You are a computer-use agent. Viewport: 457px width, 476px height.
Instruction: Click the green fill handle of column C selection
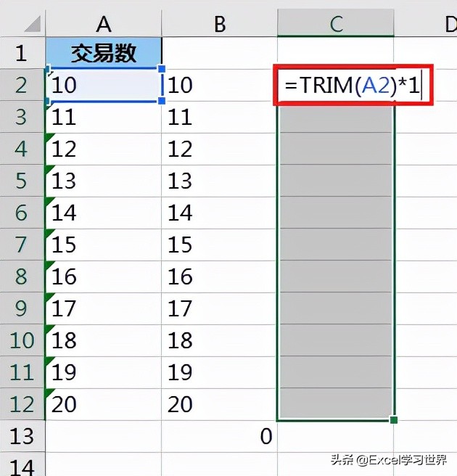394,420
